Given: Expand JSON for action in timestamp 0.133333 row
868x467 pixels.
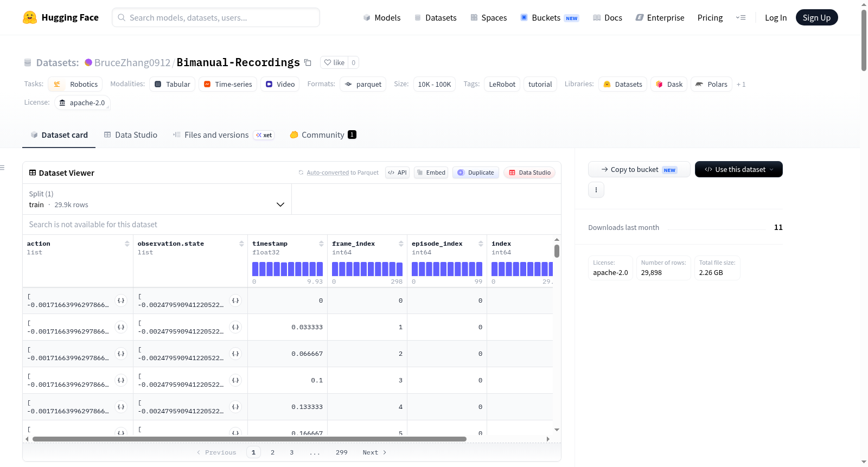Looking at the screenshot, I should tap(121, 407).
